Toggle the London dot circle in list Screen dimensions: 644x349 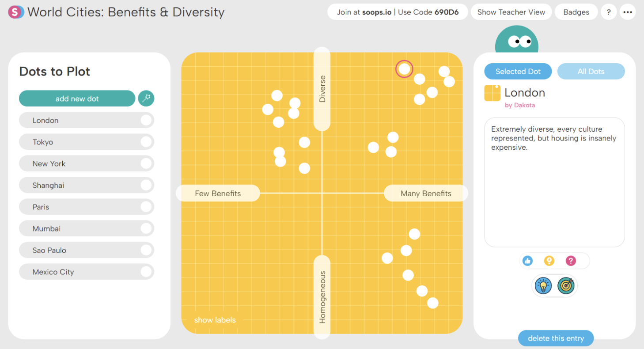coord(146,120)
